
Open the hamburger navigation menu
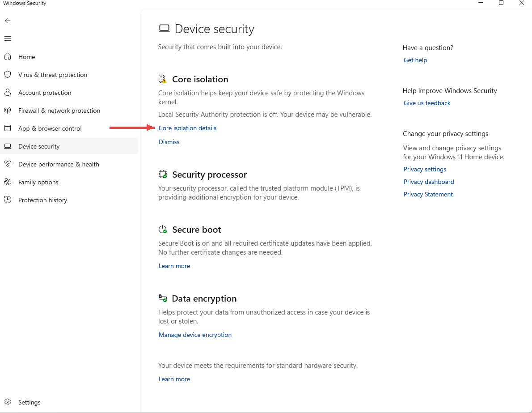[8, 38]
